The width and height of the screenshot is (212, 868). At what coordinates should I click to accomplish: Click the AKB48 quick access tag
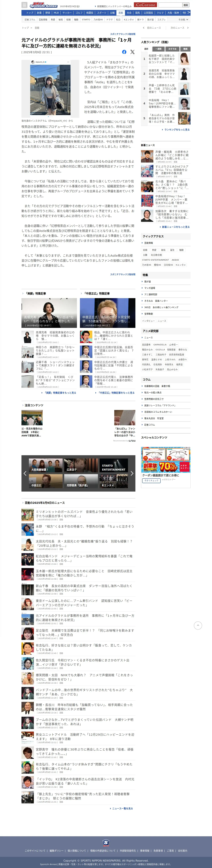(175, 260)
